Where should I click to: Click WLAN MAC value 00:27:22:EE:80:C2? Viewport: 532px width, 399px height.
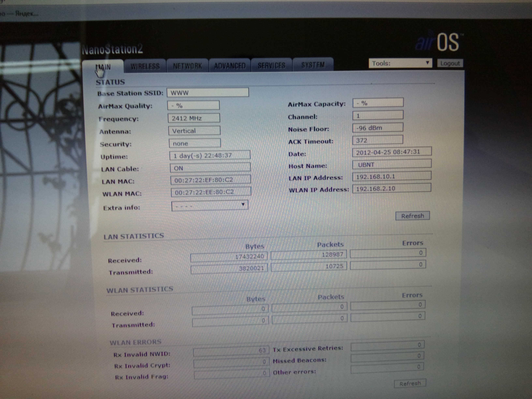[211, 192]
